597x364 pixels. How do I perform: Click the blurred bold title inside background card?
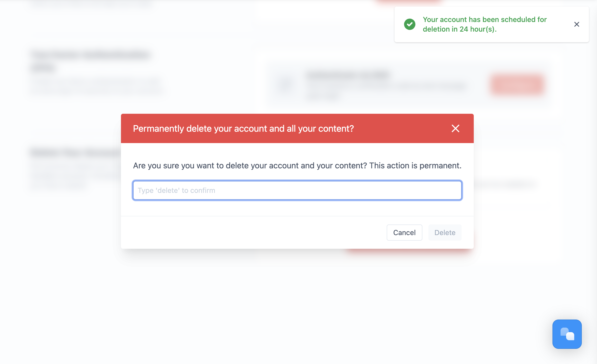coord(348,75)
